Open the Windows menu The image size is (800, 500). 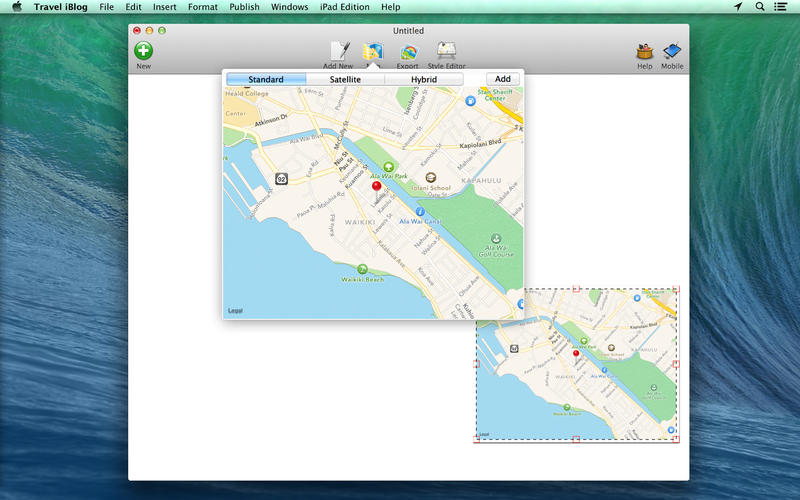pos(289,7)
